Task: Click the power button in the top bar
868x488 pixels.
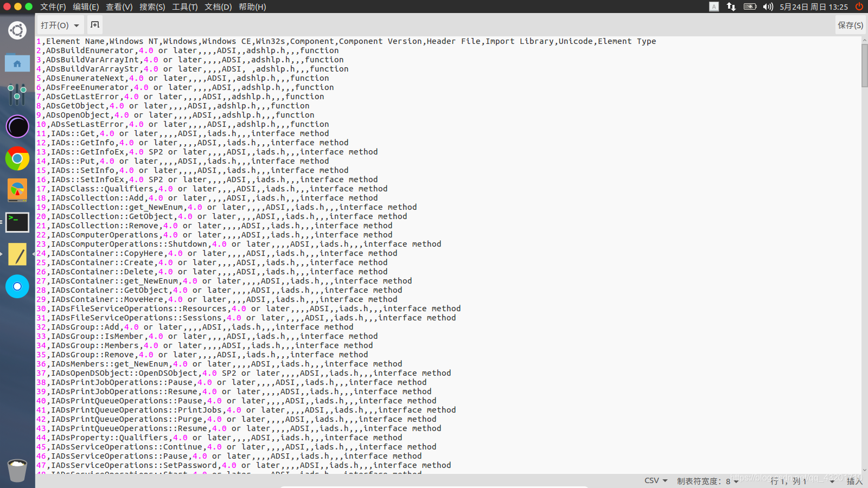Action: [858, 7]
